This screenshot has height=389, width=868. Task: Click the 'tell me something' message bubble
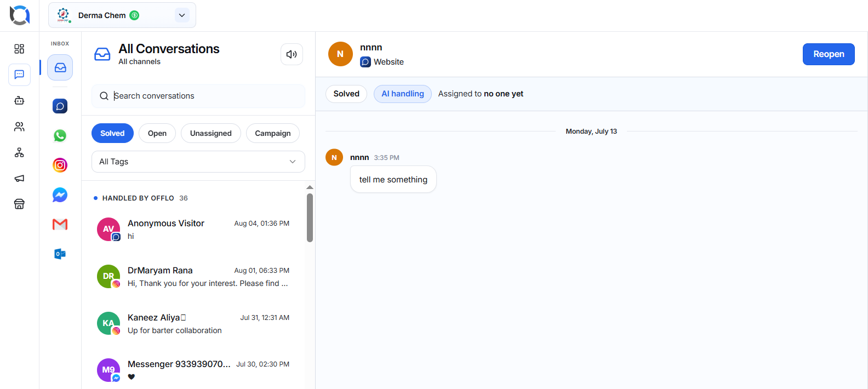click(393, 179)
